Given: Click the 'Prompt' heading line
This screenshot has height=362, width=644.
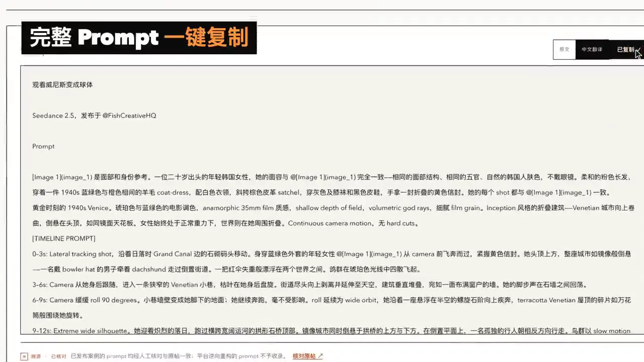Looking at the screenshot, I should (43, 146).
